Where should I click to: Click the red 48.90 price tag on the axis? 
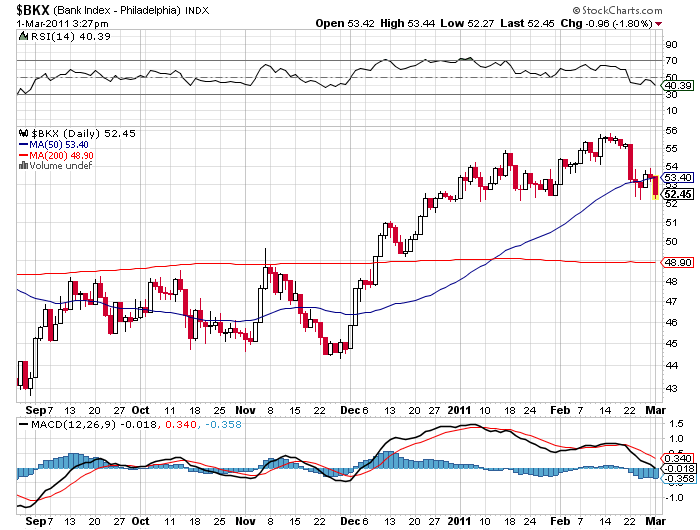pos(678,263)
